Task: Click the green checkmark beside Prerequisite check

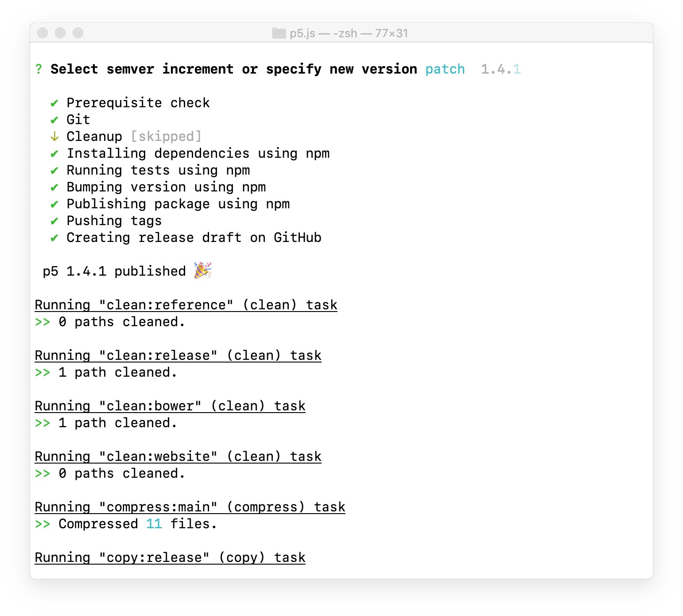Action: click(54, 103)
